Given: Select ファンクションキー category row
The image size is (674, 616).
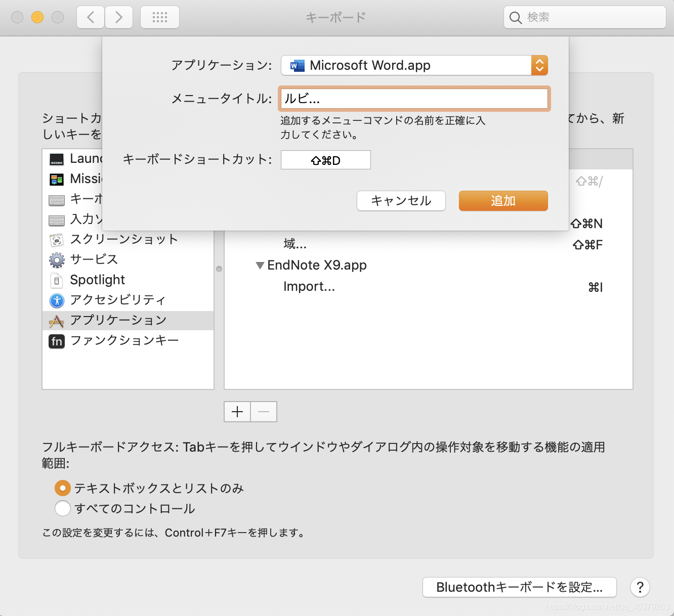Looking at the screenshot, I should pos(128,341).
